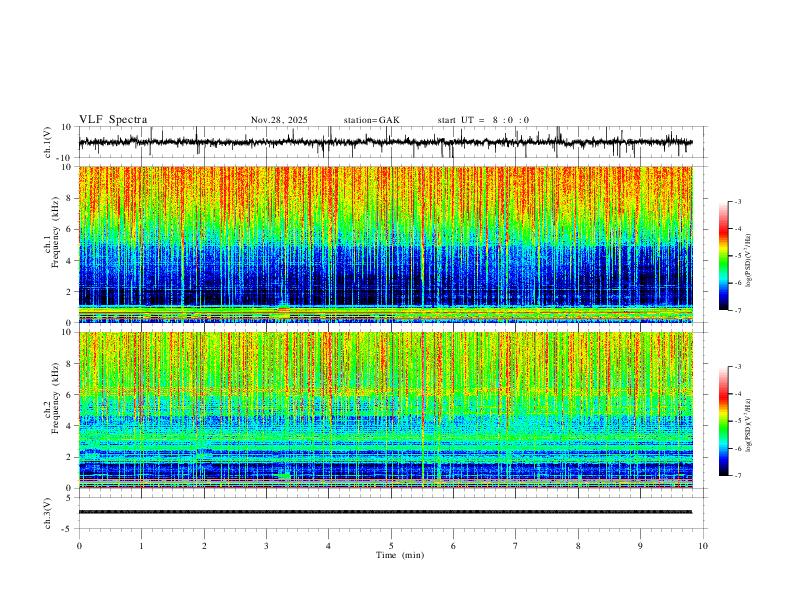Click the "station=GAK" header label
The image size is (792, 612).
coord(371,120)
